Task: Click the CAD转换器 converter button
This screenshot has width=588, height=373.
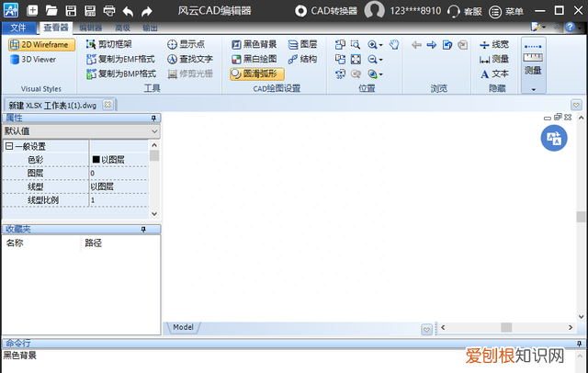Action: [x=326, y=11]
